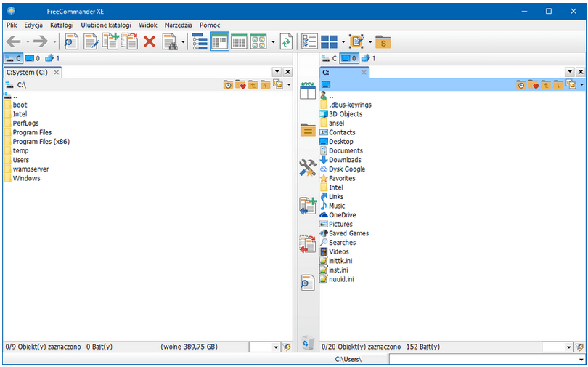
Task: Click the move icon in middle bar
Action: (x=308, y=244)
